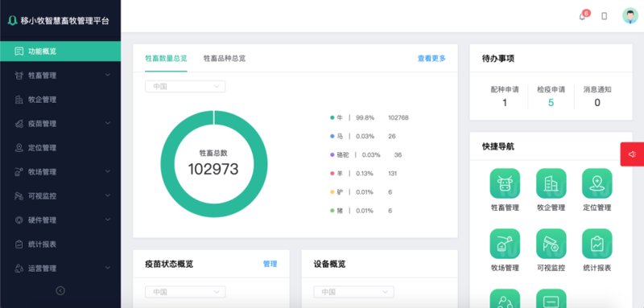Open 中国 region dropdown in livestock overview
This screenshot has width=644, height=308.
pos(185,87)
